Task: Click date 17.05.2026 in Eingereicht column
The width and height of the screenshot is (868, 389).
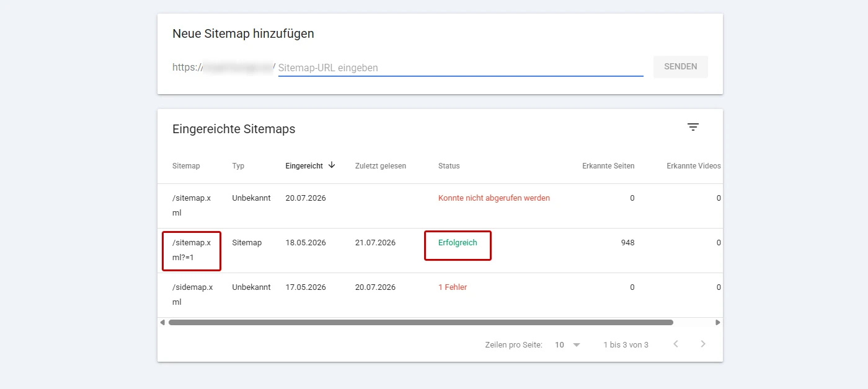Action: coord(306,287)
